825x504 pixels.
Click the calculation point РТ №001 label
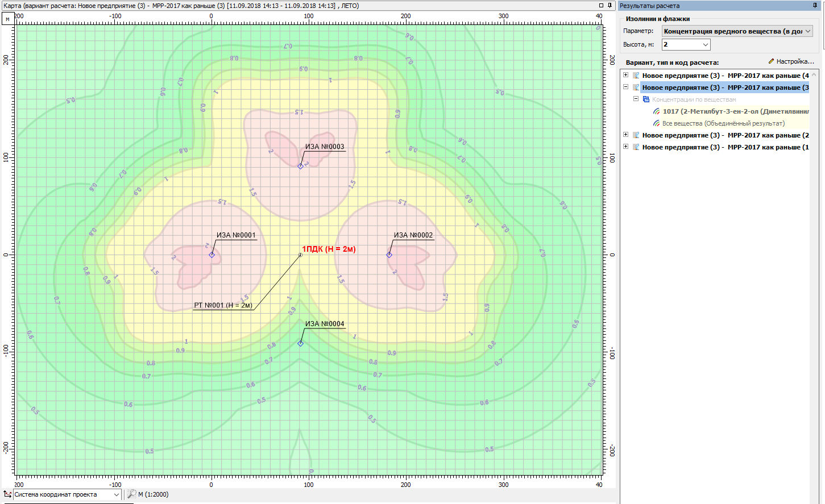click(223, 305)
